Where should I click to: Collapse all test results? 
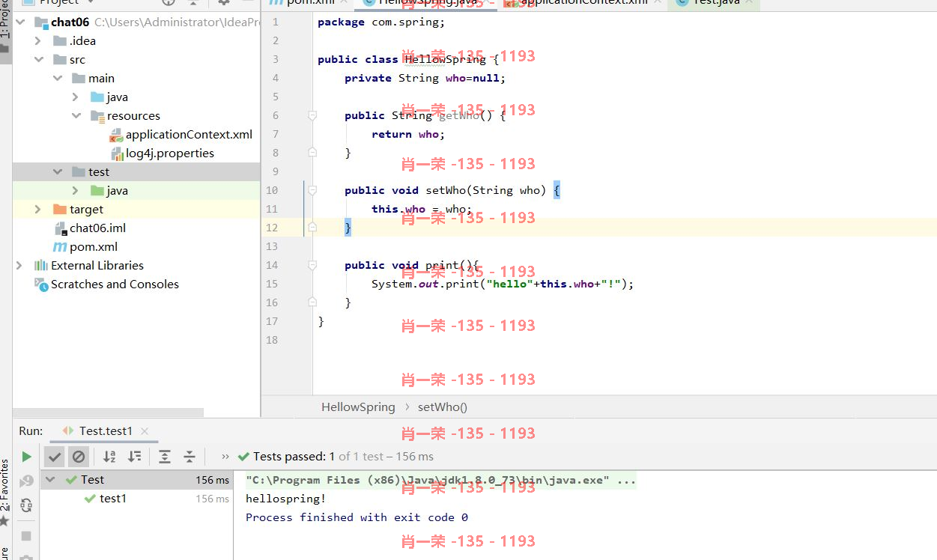tap(189, 457)
